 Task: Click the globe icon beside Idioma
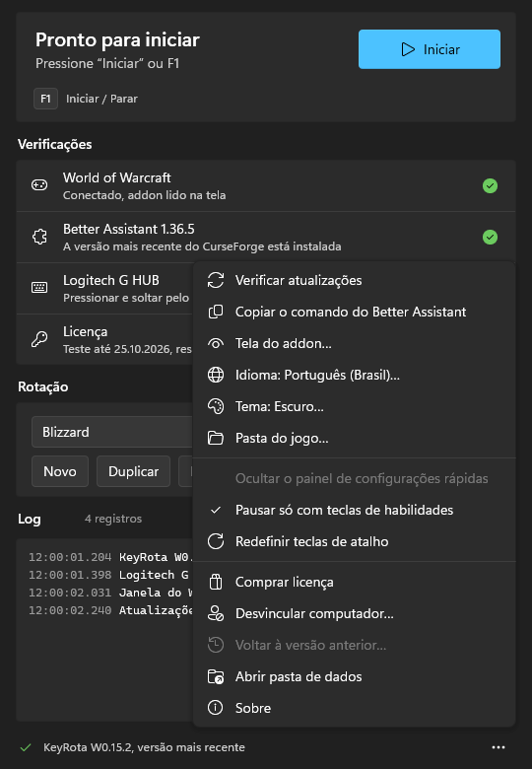[x=216, y=376]
